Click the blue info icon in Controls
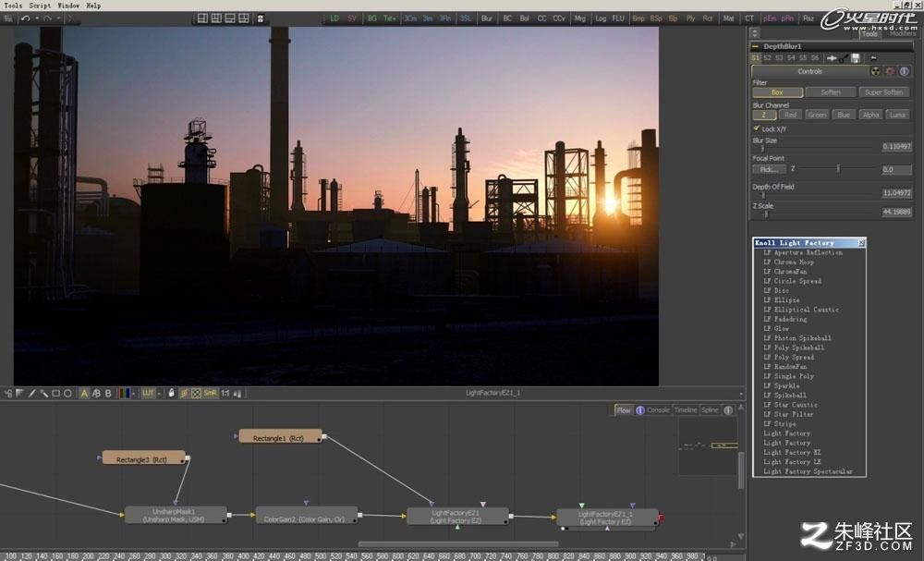 click(904, 71)
